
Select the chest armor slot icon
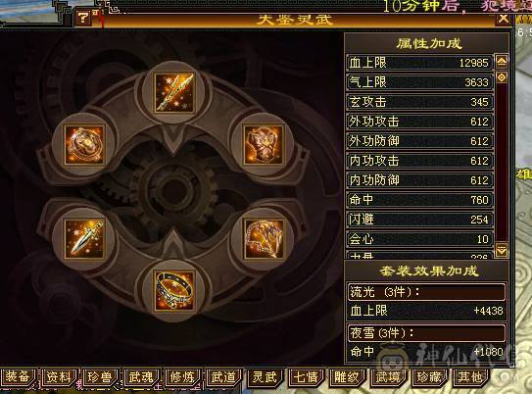click(x=264, y=145)
